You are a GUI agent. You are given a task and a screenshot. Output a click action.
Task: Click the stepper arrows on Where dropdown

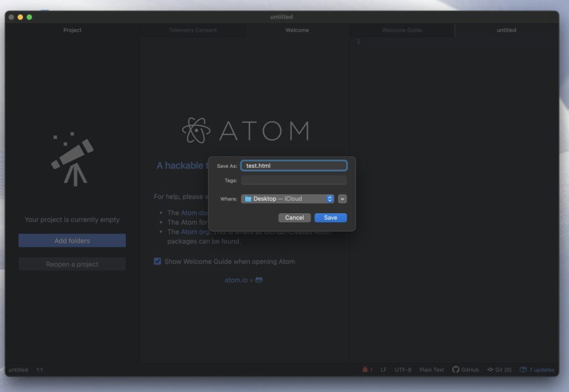[x=330, y=199]
